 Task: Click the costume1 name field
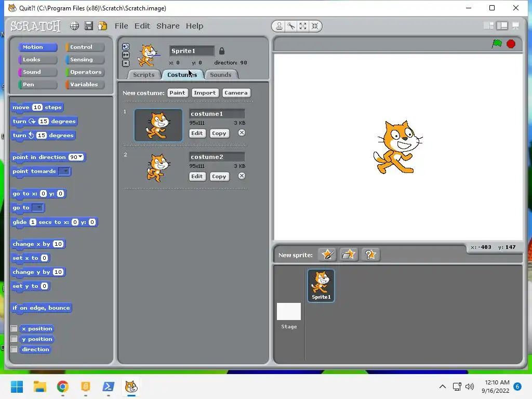pyautogui.click(x=217, y=114)
